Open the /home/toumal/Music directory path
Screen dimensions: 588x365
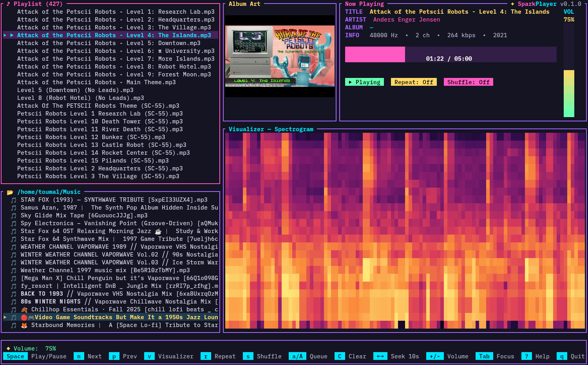tap(49, 192)
